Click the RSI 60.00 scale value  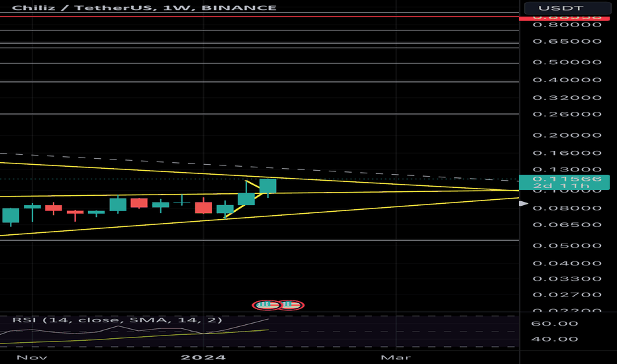[x=554, y=324]
